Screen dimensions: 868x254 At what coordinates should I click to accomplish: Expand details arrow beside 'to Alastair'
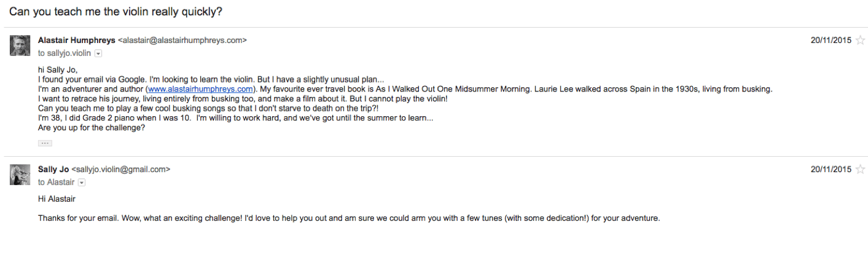point(82,183)
